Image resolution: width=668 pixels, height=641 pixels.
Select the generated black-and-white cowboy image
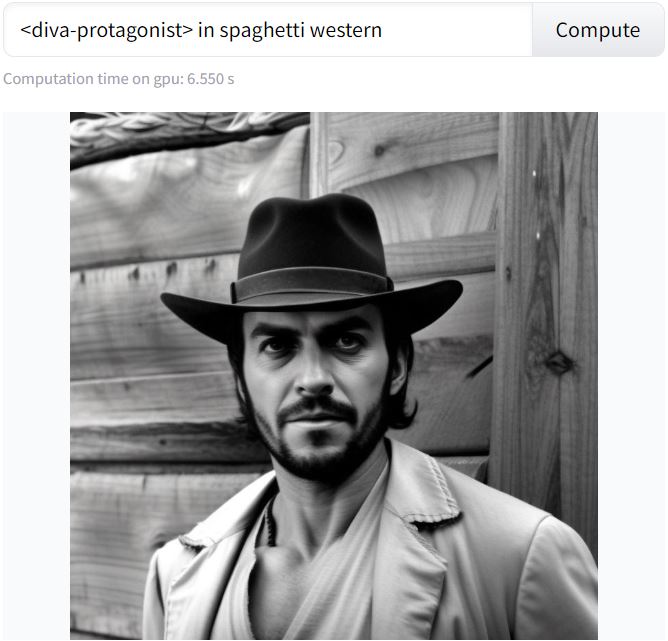click(x=334, y=376)
